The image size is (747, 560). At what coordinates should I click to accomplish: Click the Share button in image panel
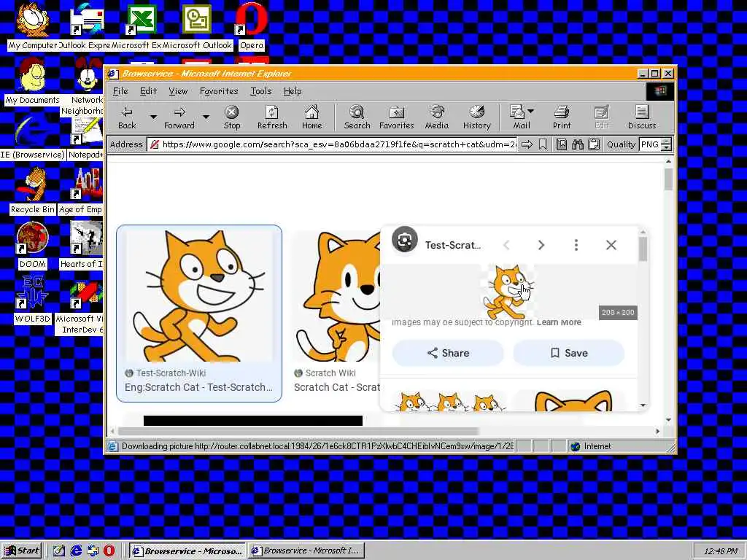(448, 353)
